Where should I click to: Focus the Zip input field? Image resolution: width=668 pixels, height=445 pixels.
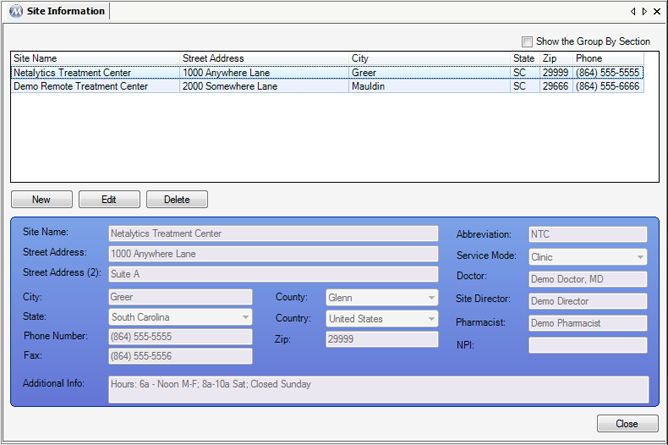point(382,339)
